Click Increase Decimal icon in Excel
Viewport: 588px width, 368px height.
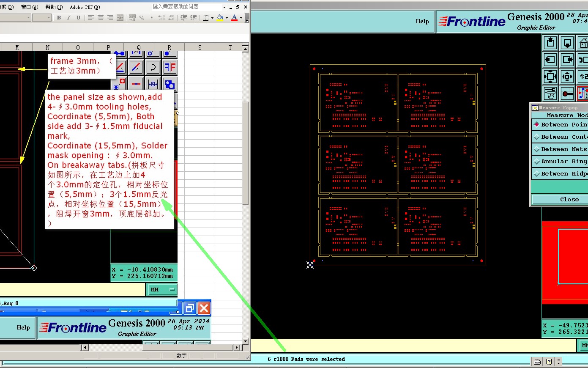click(161, 18)
